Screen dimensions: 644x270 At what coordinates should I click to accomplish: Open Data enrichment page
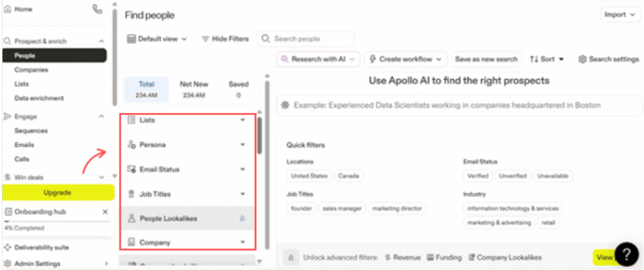(39, 98)
